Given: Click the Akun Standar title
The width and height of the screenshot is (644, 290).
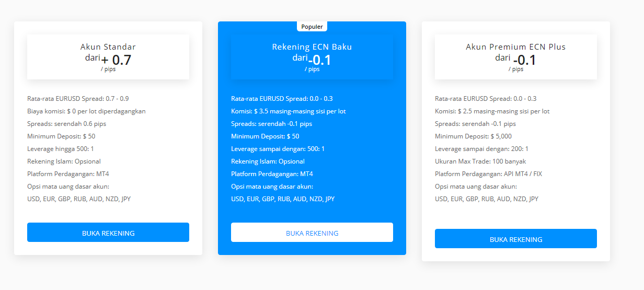Looking at the screenshot, I should [108, 47].
